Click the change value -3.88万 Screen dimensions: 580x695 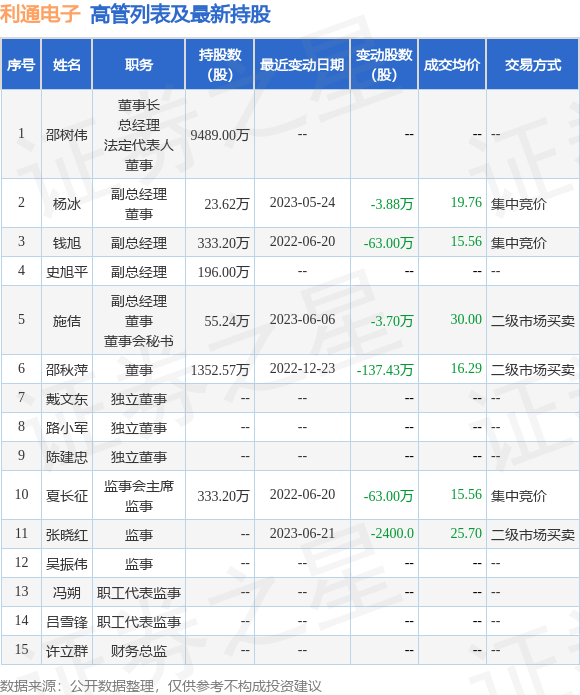pyautogui.click(x=392, y=203)
